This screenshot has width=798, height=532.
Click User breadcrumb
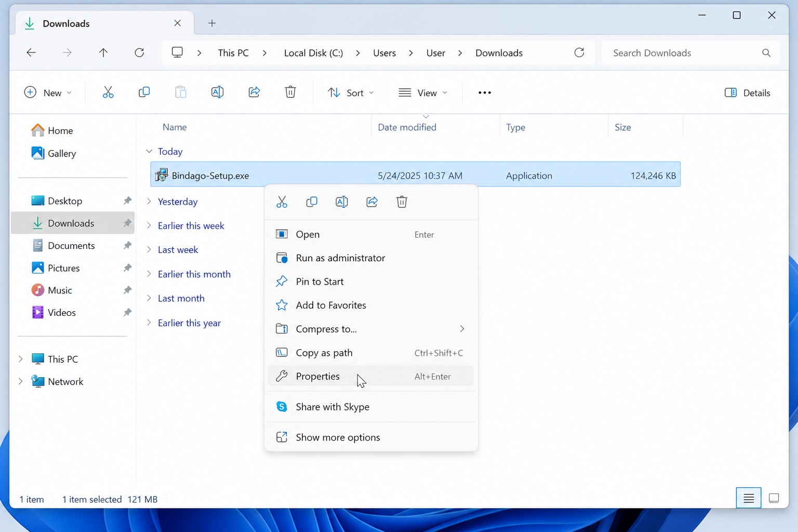coord(435,52)
